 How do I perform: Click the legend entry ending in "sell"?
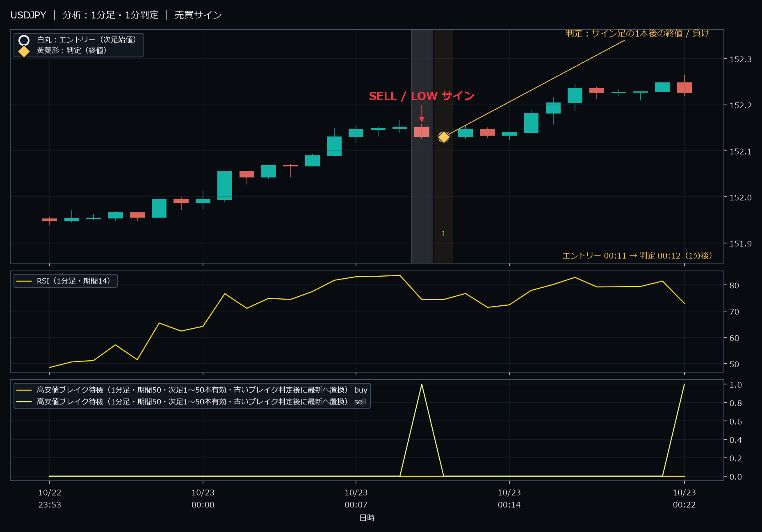(201, 402)
